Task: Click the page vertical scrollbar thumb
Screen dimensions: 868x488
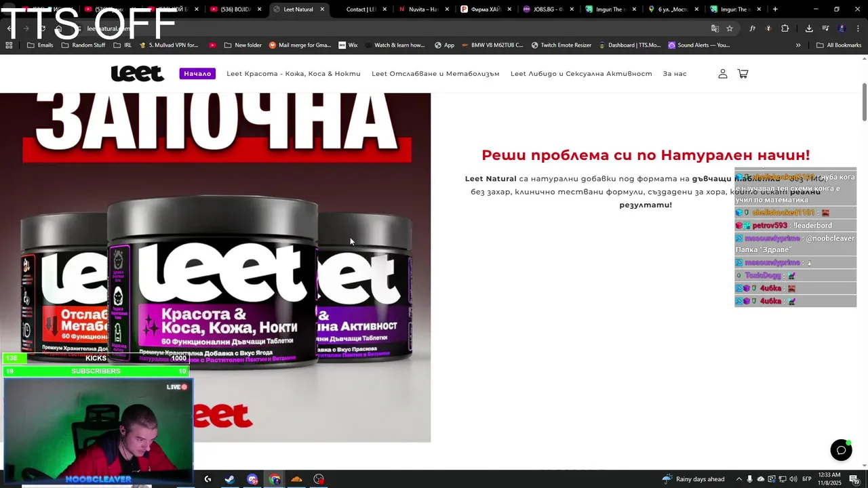Action: click(864, 102)
